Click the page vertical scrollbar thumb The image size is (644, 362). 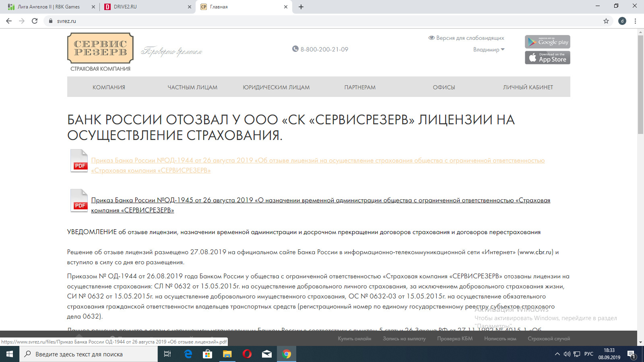pos(640,84)
